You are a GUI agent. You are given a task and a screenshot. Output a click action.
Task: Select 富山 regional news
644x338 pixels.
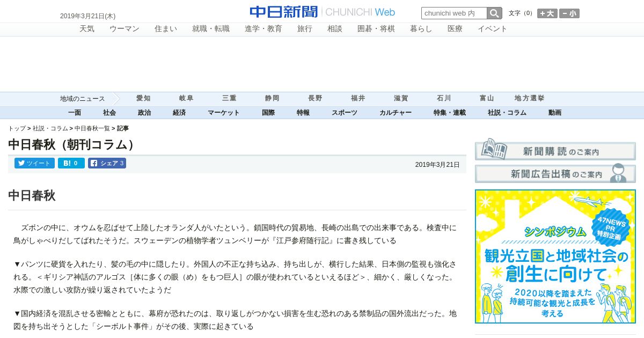point(487,98)
